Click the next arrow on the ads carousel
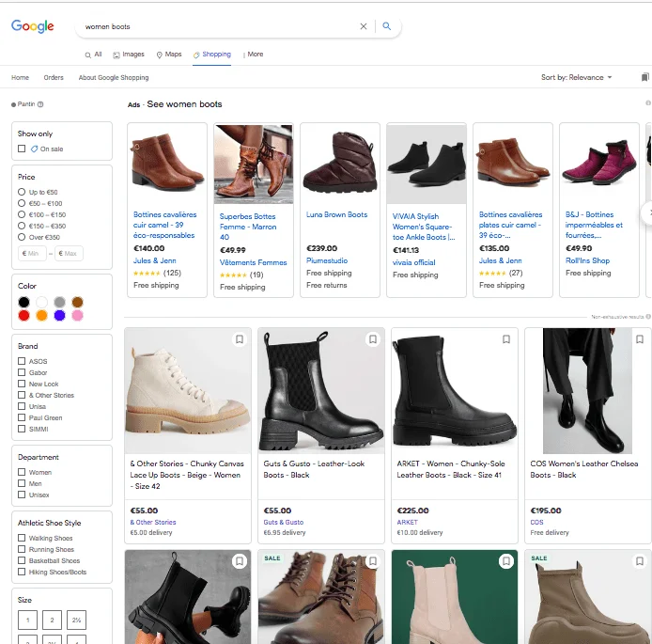Viewport: 652px width, 644px height. click(x=647, y=212)
